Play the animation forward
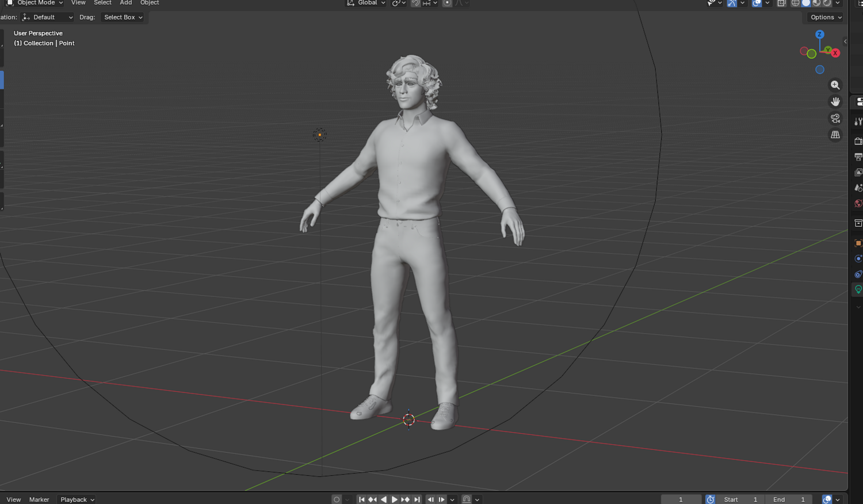 (395, 499)
